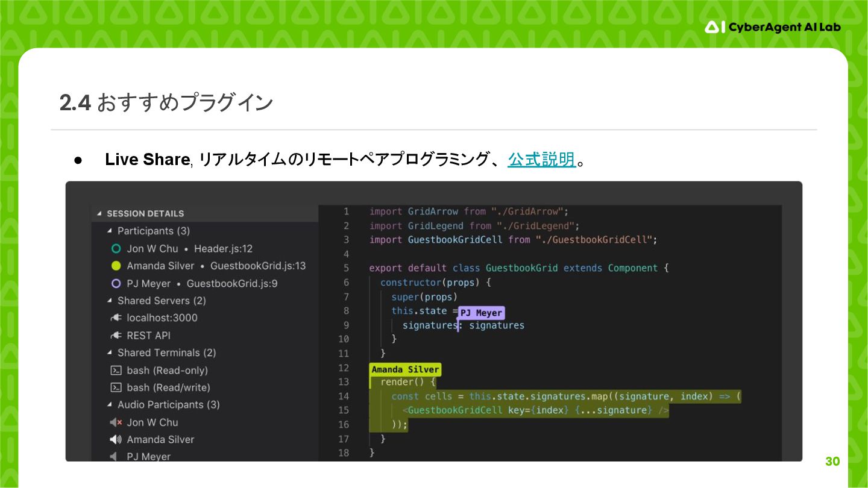This screenshot has height=488, width=868.
Task: Click the plug icon beside REST API
Action: [116, 336]
